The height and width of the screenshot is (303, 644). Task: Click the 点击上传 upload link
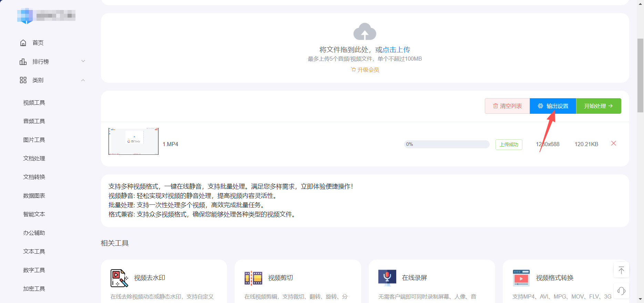(x=396, y=50)
